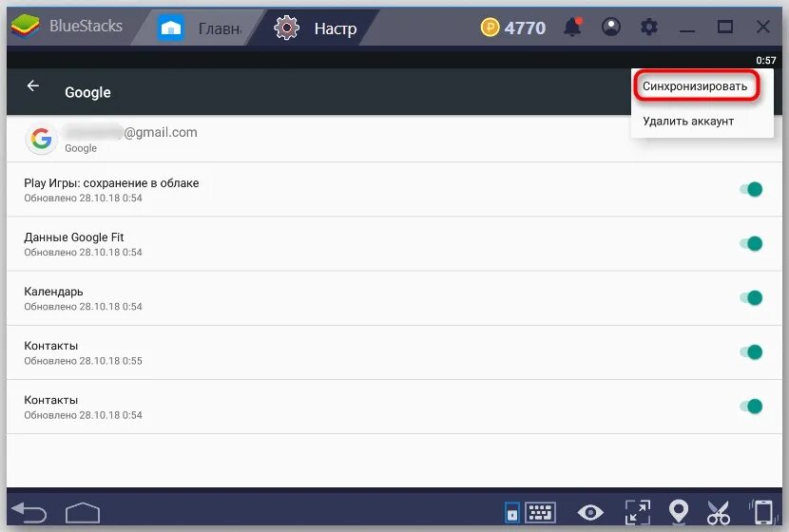Go back with the arrow next to Google
This screenshot has height=532, width=789.
[x=33, y=86]
